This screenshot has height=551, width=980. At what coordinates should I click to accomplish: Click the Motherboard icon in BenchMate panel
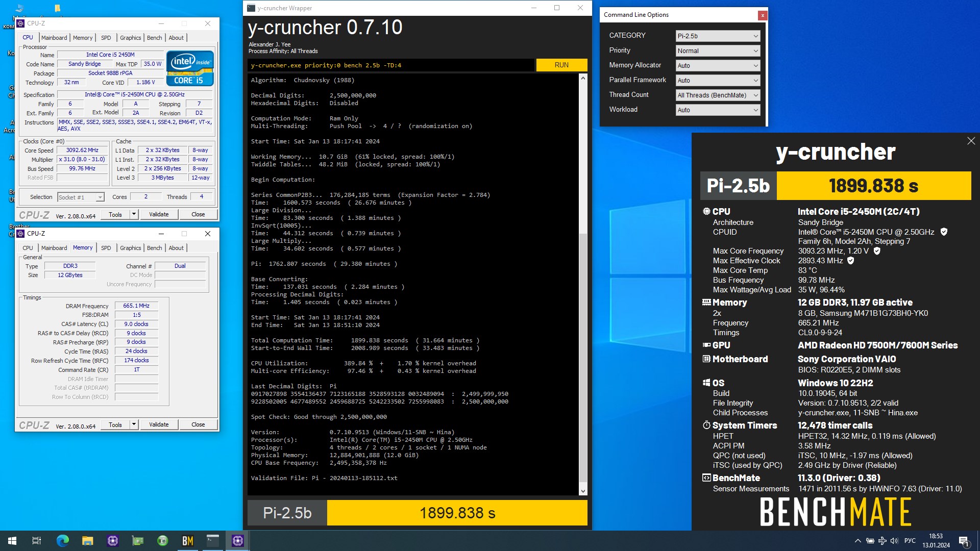click(706, 359)
